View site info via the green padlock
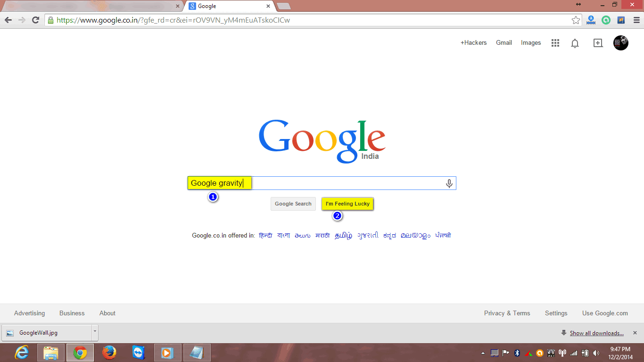This screenshot has width=644, height=362. pyautogui.click(x=51, y=20)
